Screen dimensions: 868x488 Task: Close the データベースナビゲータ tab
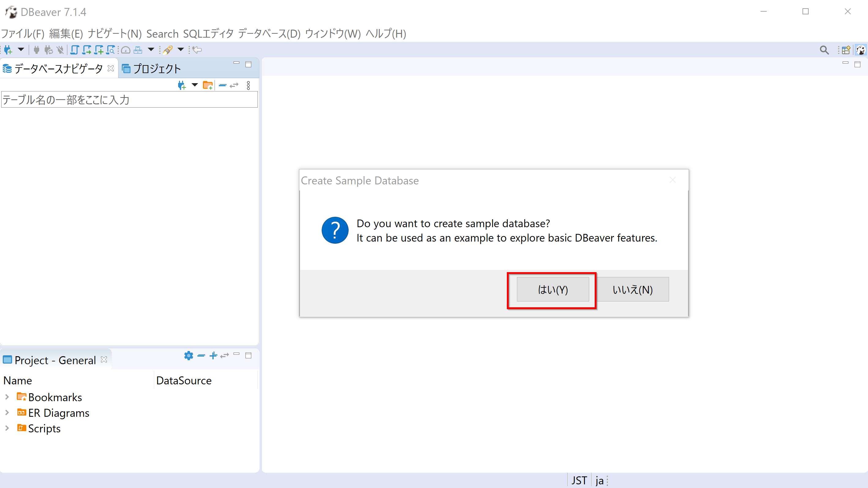click(110, 69)
